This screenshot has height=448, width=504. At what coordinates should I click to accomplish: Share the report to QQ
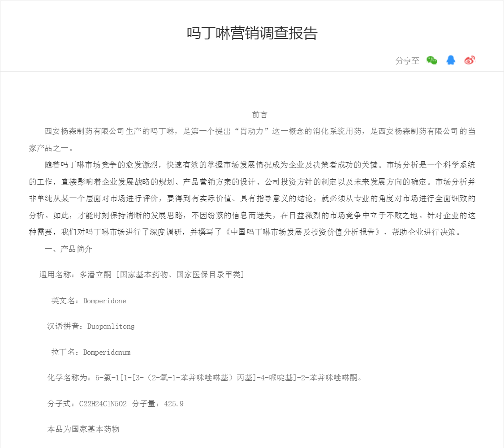click(451, 60)
